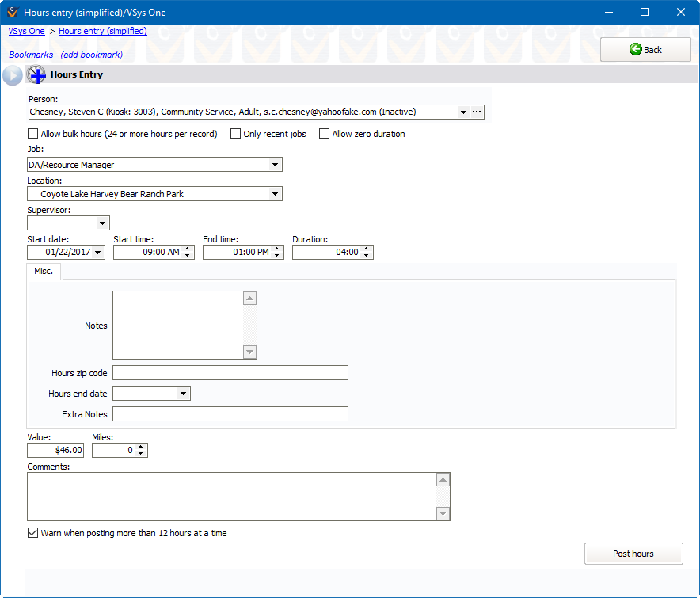700x598 pixels.
Task: Select the Misc. tab
Action: (x=44, y=271)
